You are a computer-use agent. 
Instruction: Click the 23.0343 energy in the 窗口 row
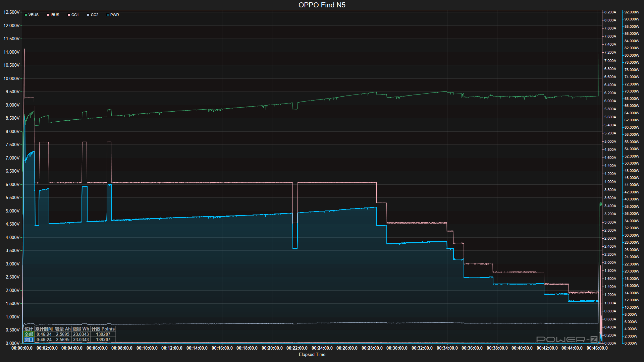[81, 340]
